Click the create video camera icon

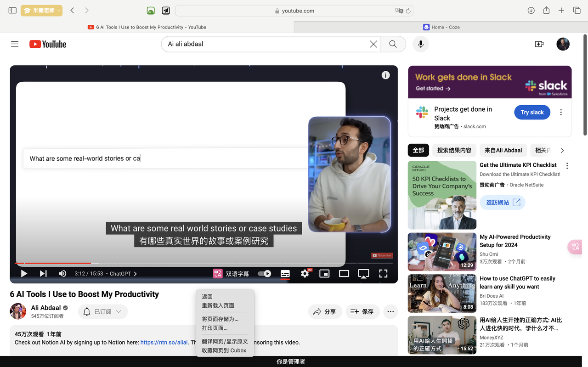click(x=539, y=44)
